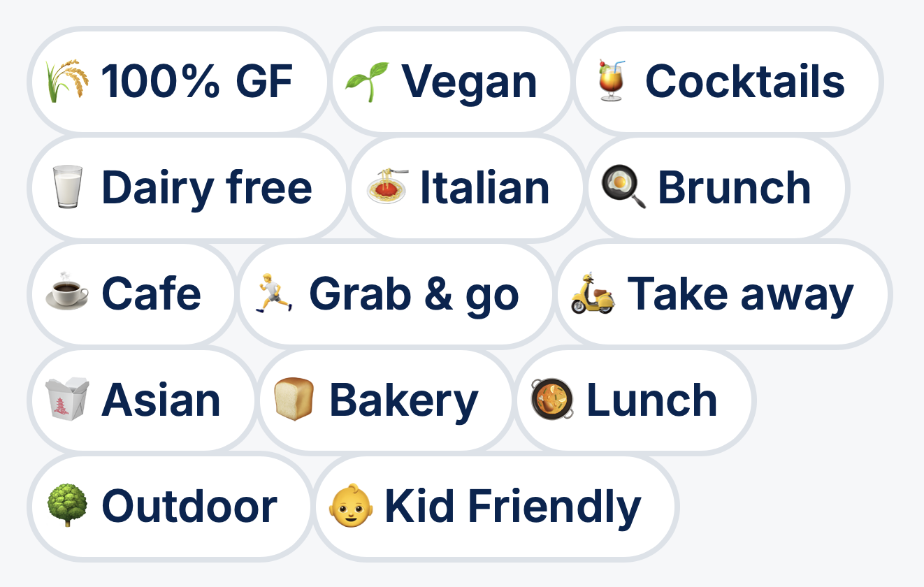Click the yellow scooter icon for Take away

pyautogui.click(x=593, y=293)
